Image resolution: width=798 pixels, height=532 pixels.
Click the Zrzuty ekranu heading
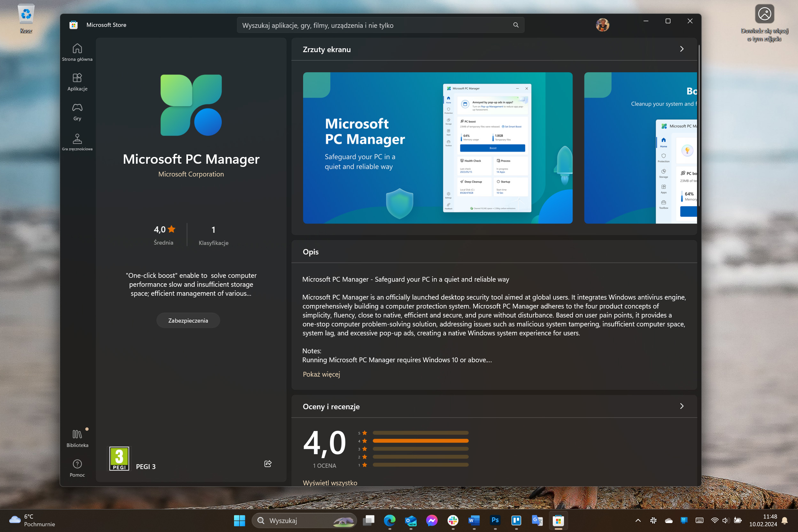tap(326, 50)
